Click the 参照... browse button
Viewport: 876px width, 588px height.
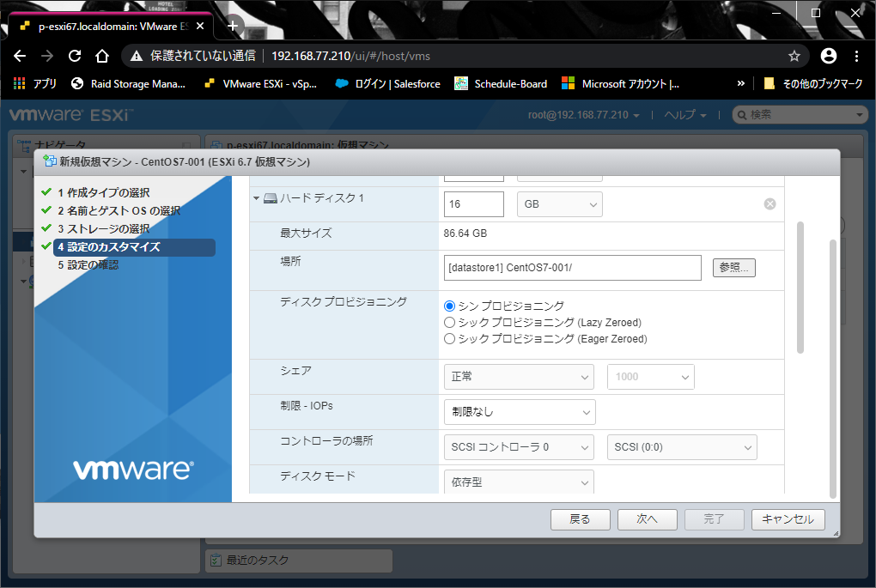coord(734,268)
